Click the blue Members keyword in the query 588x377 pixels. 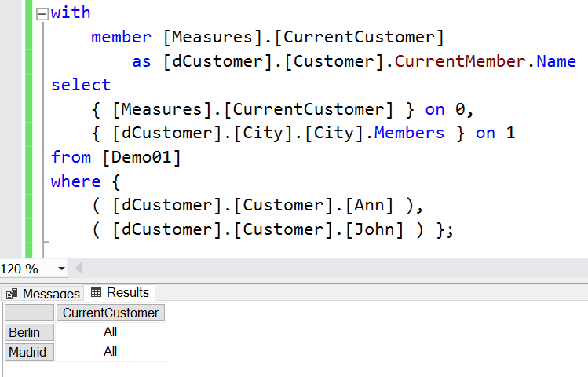tap(409, 133)
